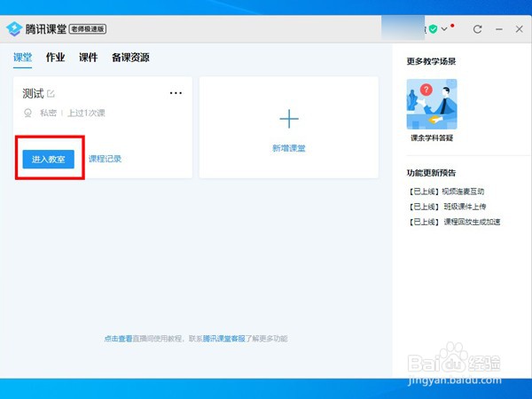Switch to the 课件 tab

tap(88, 58)
